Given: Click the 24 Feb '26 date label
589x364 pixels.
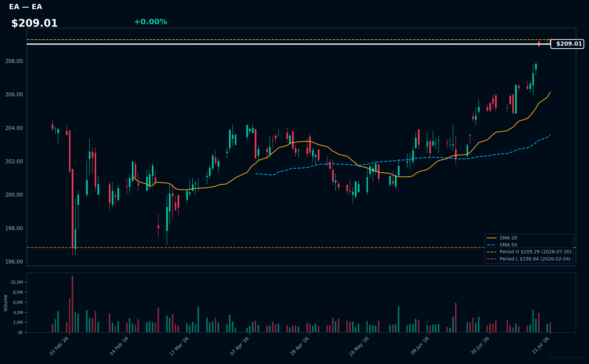Looking at the screenshot, I should 119,346.
